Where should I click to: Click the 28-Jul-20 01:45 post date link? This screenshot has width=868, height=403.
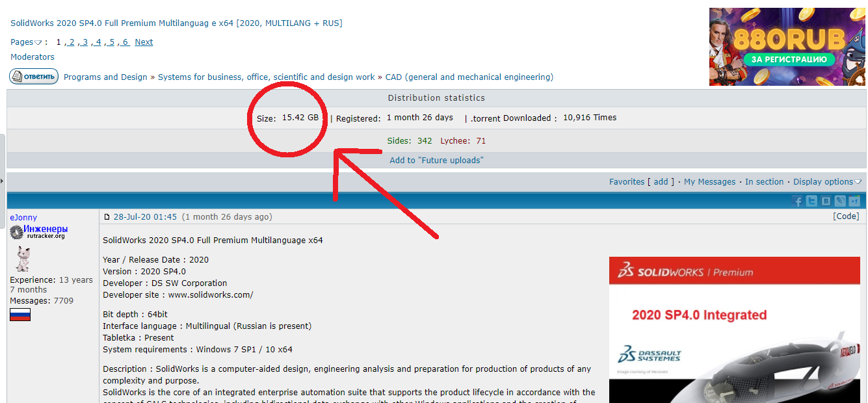tap(145, 217)
